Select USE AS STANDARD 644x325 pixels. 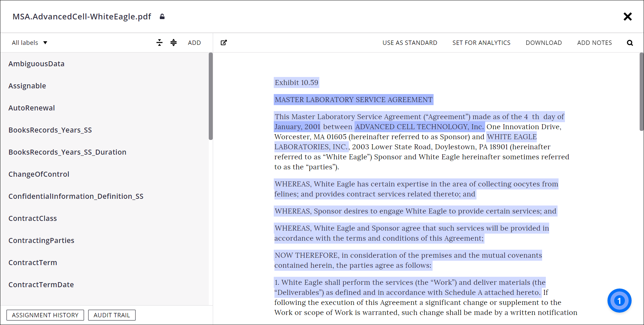tap(410, 43)
